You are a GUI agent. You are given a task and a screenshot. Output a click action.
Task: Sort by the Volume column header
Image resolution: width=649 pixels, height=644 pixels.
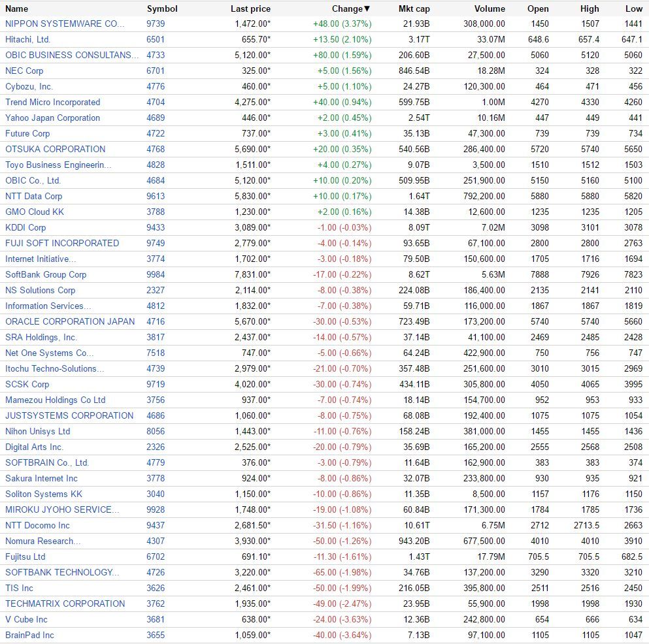tap(490, 8)
